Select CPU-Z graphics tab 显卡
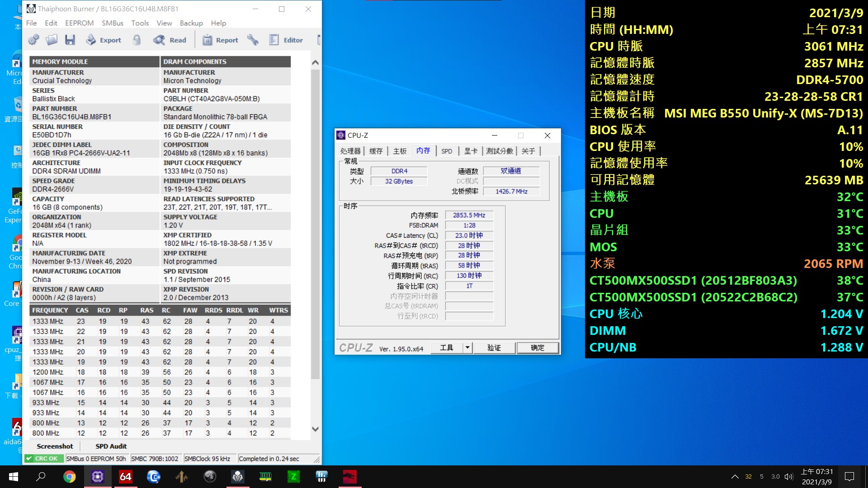 coord(471,151)
